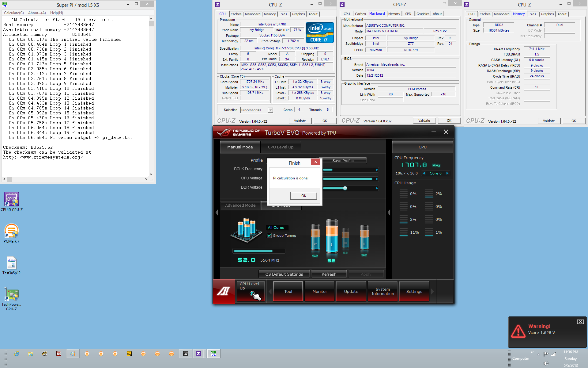Click the CPU chip illustration in TurboV

coord(246,230)
